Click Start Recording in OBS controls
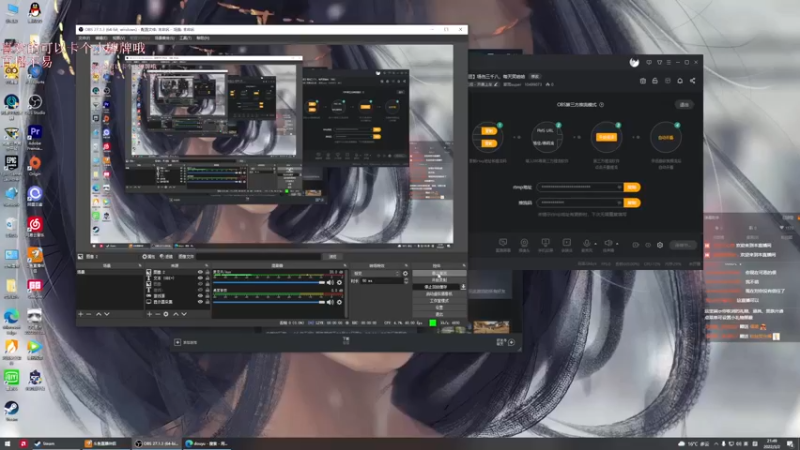Screen dimensions: 800x450 [x=439, y=280]
